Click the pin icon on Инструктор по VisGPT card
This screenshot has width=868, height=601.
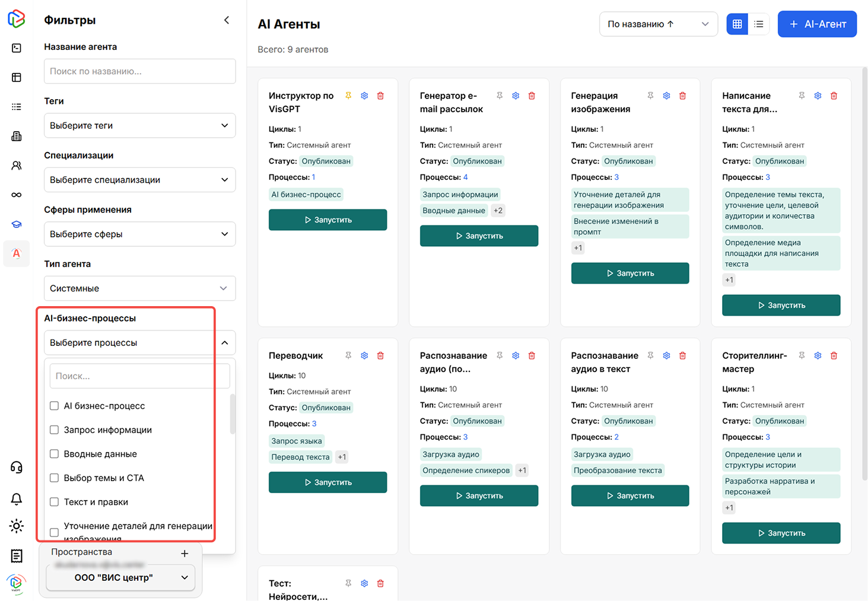[x=348, y=96]
